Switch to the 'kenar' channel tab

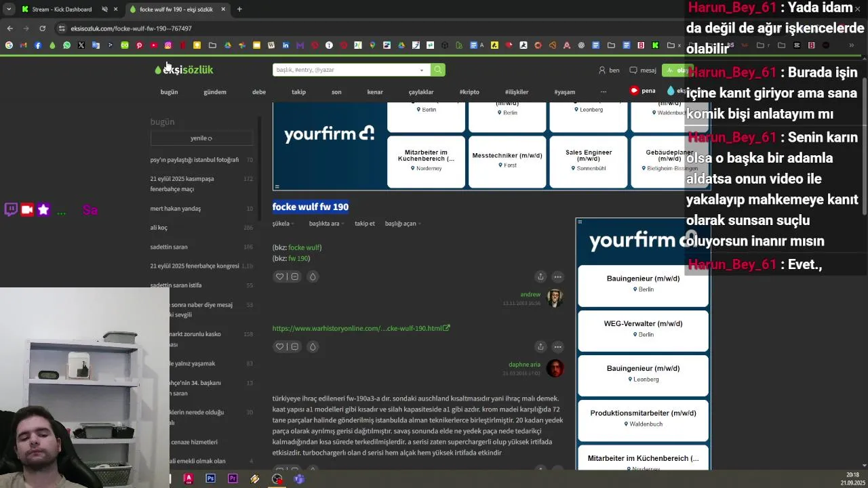coord(375,91)
